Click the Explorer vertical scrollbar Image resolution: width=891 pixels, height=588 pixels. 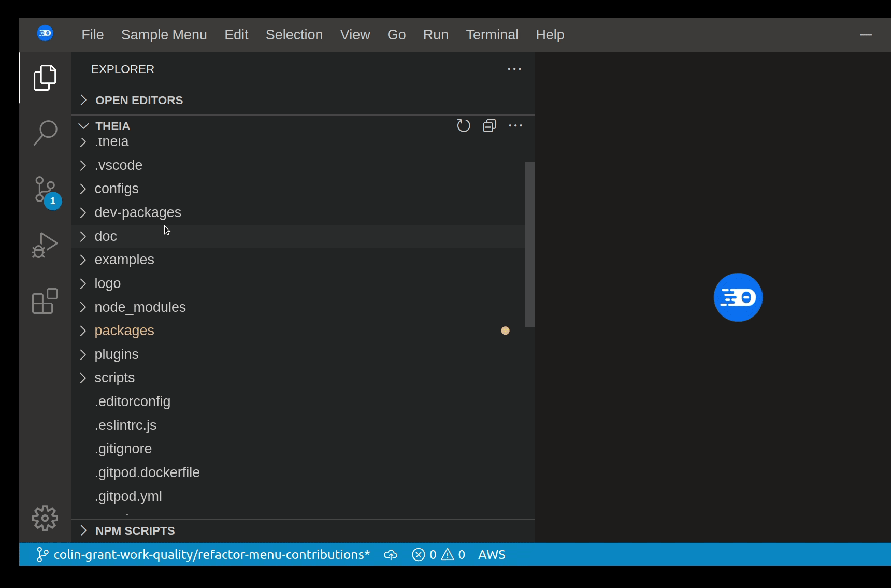tap(529, 243)
